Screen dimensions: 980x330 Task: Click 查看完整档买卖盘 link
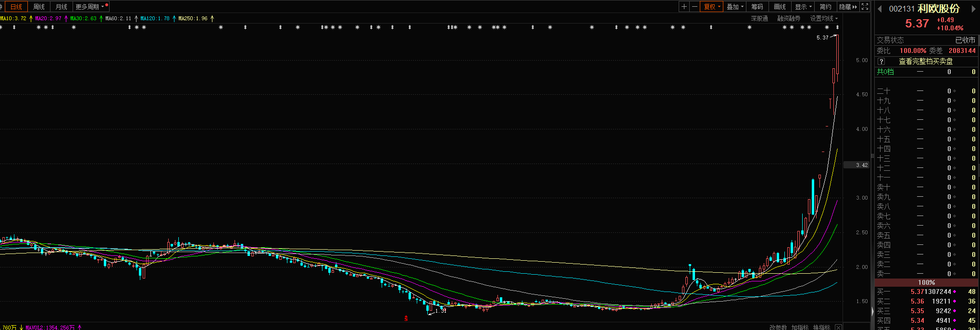[x=926, y=62]
